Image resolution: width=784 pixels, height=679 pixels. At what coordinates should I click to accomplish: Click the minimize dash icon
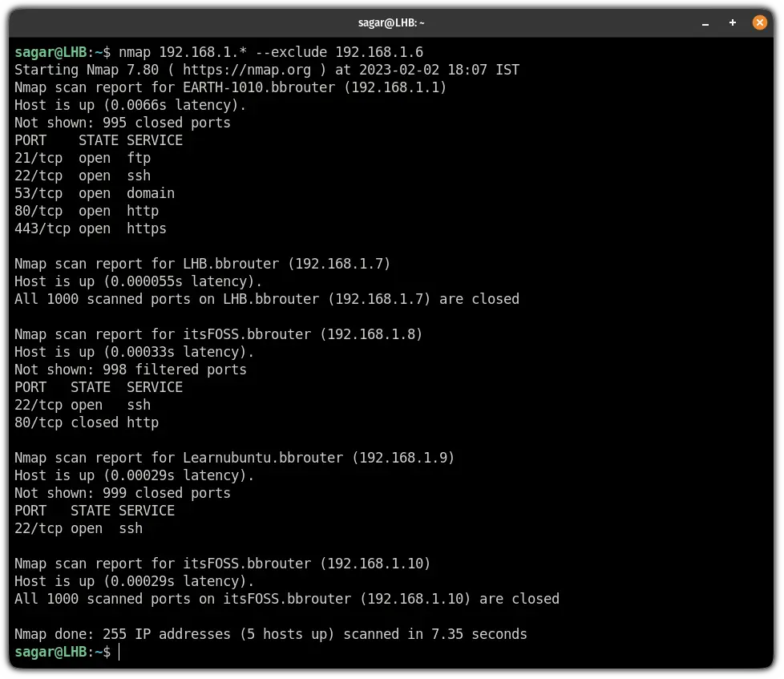(705, 23)
